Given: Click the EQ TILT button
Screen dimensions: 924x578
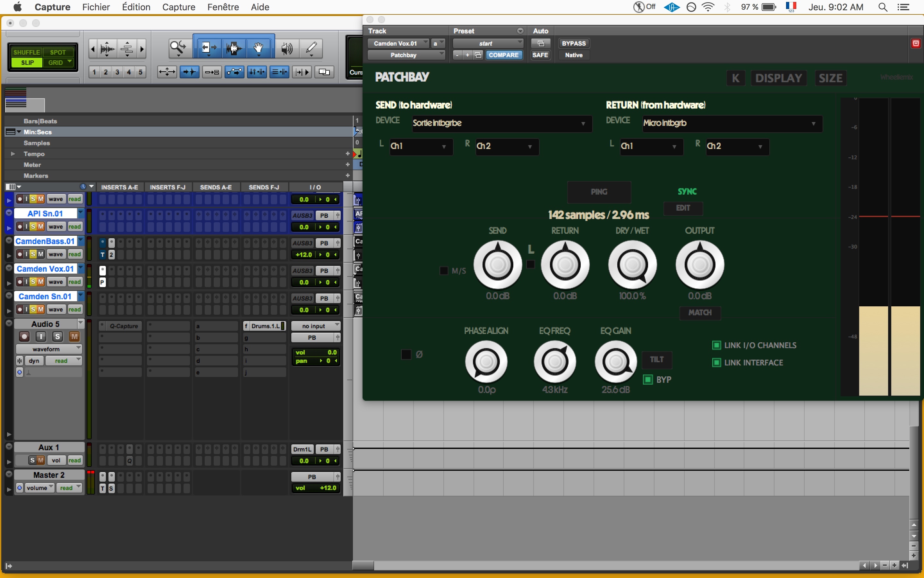Looking at the screenshot, I should coord(657,360).
